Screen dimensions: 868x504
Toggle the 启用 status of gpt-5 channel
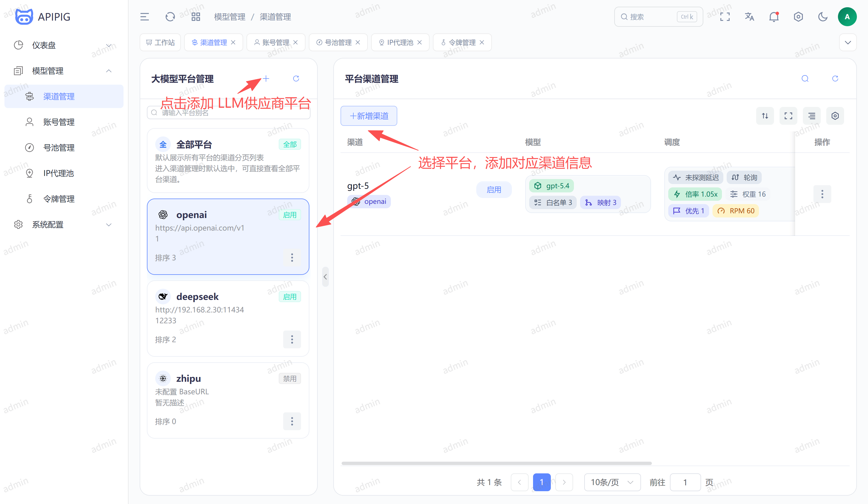[x=494, y=190]
